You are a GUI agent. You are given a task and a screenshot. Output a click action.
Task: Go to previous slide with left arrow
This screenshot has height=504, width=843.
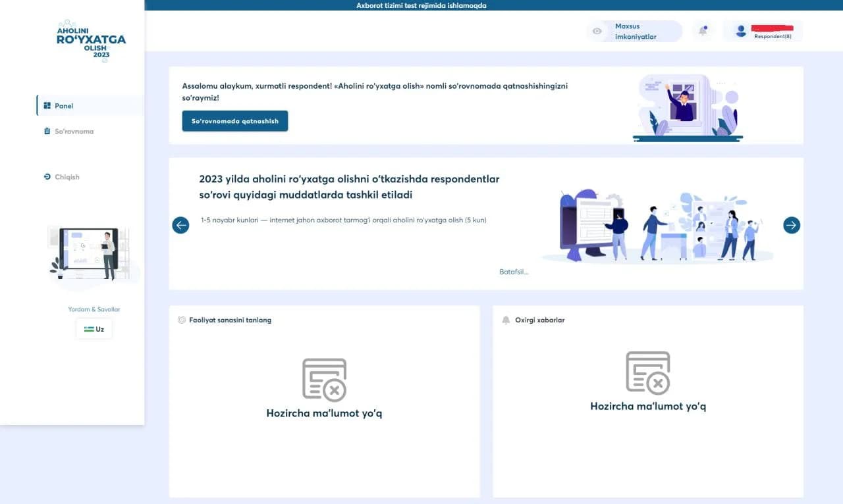point(180,225)
